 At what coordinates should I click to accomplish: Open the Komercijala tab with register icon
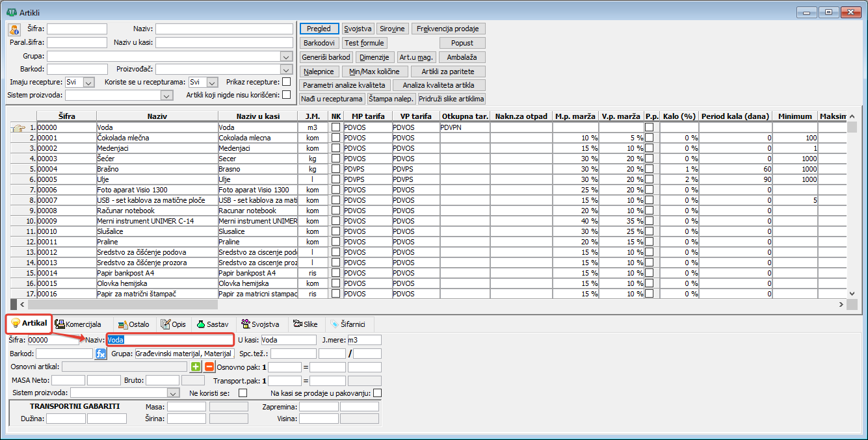coord(78,324)
